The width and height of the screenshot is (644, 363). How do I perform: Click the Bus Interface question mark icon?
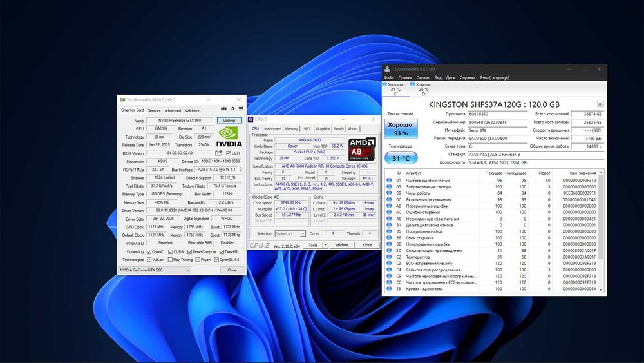pyautogui.click(x=241, y=170)
